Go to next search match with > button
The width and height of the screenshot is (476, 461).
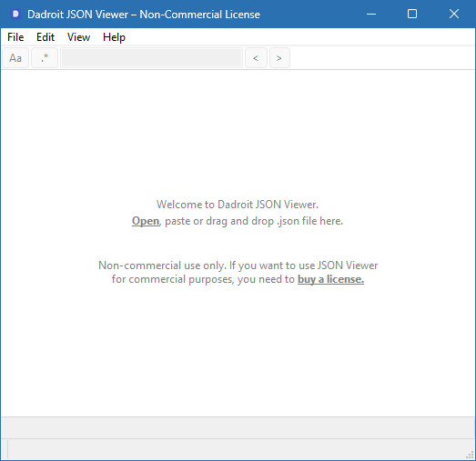pyautogui.click(x=279, y=57)
